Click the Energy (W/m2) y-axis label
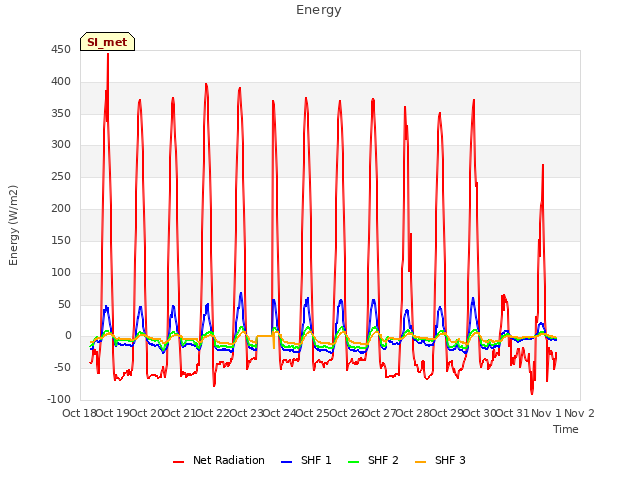This screenshot has width=640, height=480. (x=13, y=225)
